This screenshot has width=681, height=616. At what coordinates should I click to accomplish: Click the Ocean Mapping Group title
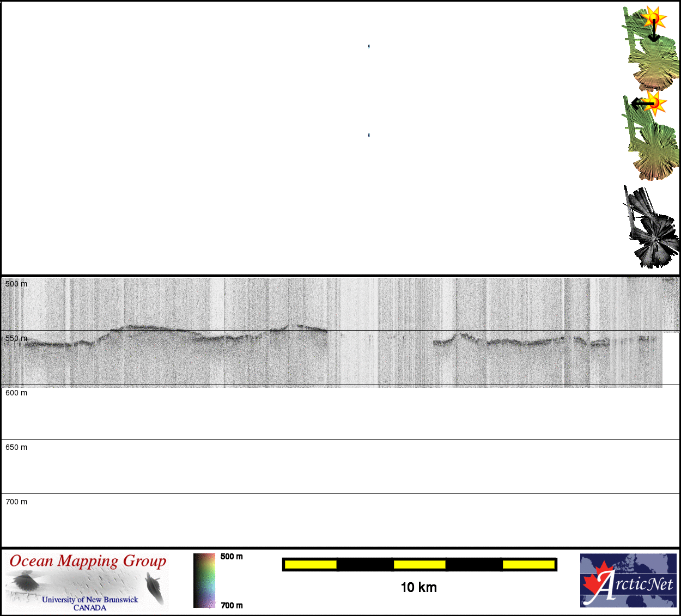point(88,561)
